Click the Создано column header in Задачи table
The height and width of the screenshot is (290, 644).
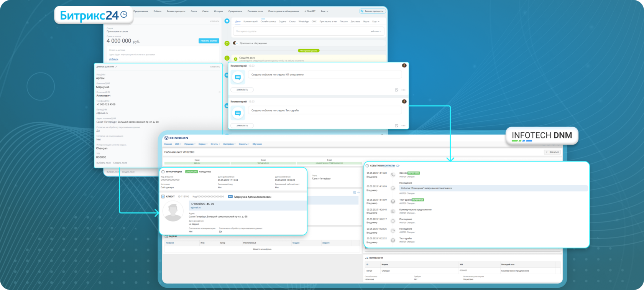click(x=296, y=243)
